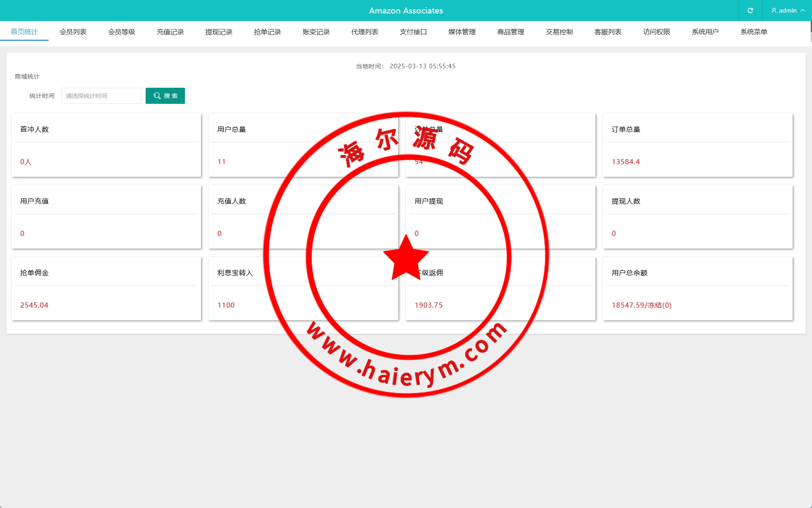Open the 交易控制 tab

[x=559, y=32]
